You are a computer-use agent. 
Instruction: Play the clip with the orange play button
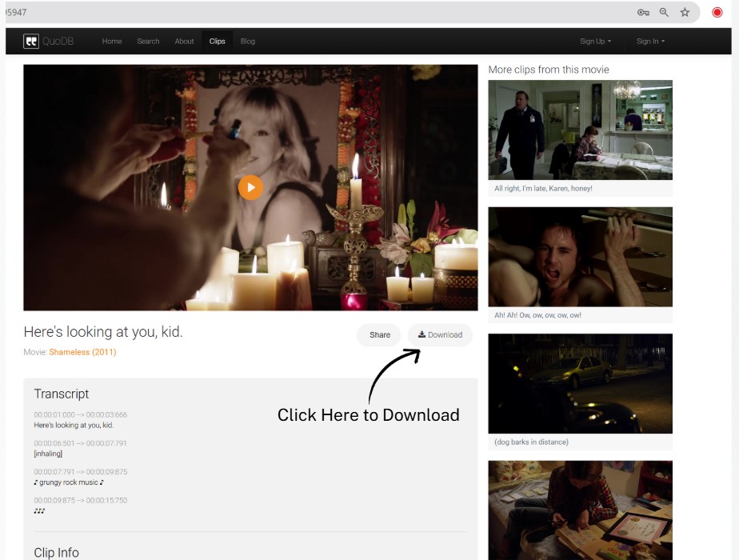coord(250,188)
